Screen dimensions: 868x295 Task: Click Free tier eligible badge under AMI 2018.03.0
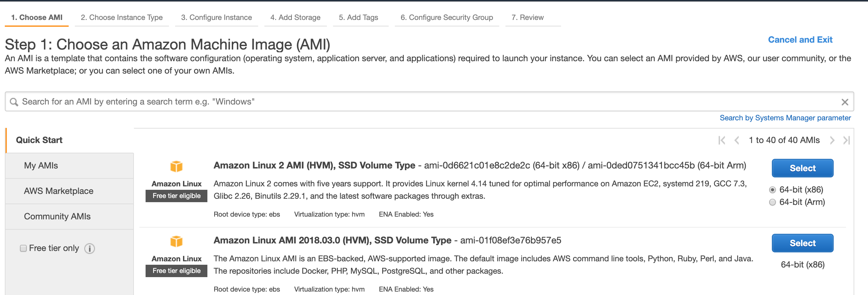(176, 271)
